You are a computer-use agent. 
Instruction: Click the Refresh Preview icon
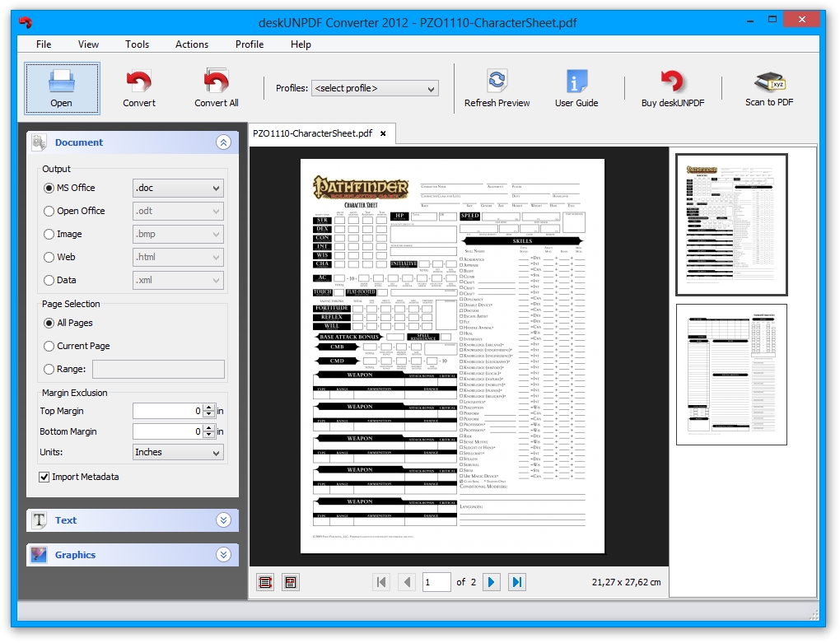tap(497, 81)
